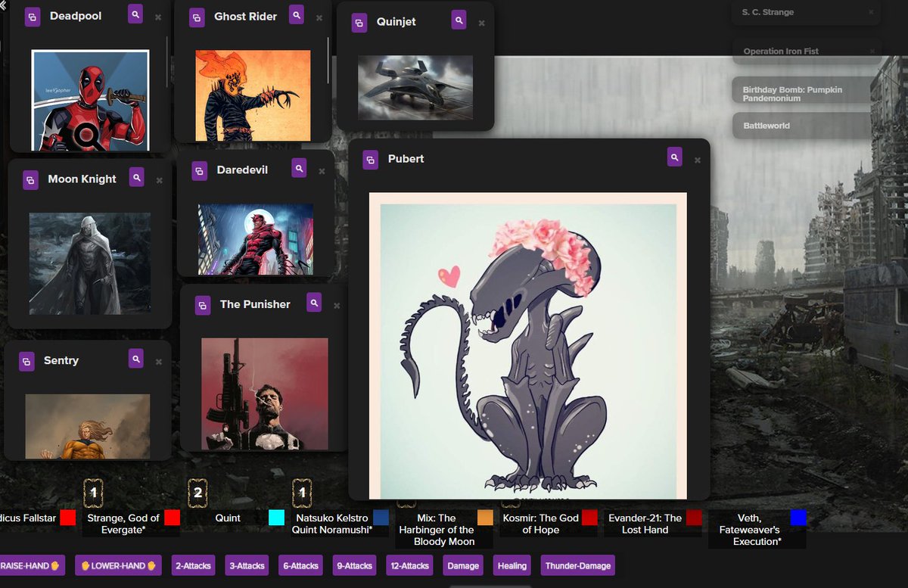Screen dimensions: 908x588
Task: Close the Pubert card
Action: point(698,160)
